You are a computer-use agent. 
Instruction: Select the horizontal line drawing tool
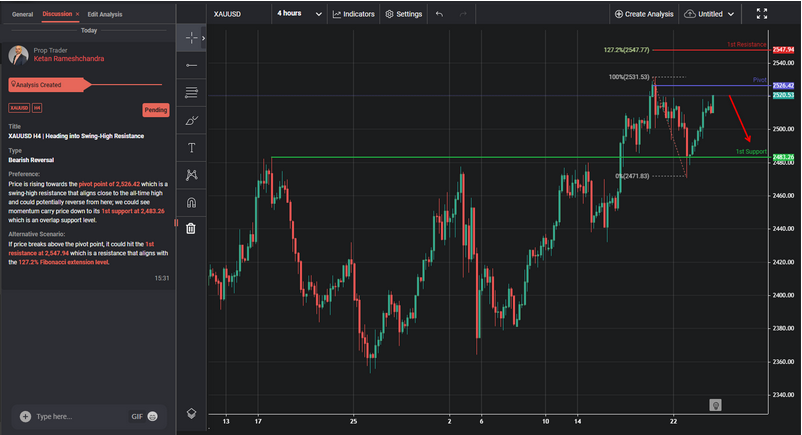pyautogui.click(x=191, y=65)
